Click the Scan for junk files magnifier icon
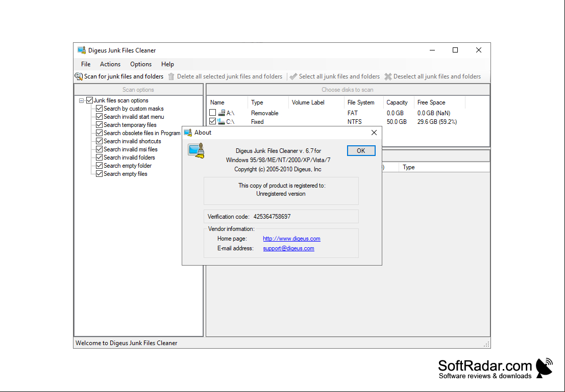565x392 pixels. click(79, 76)
